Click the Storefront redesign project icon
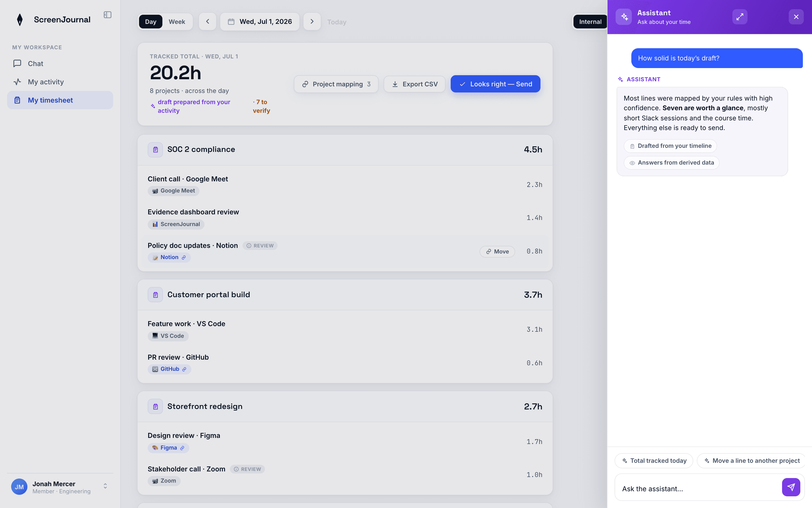 (155, 407)
